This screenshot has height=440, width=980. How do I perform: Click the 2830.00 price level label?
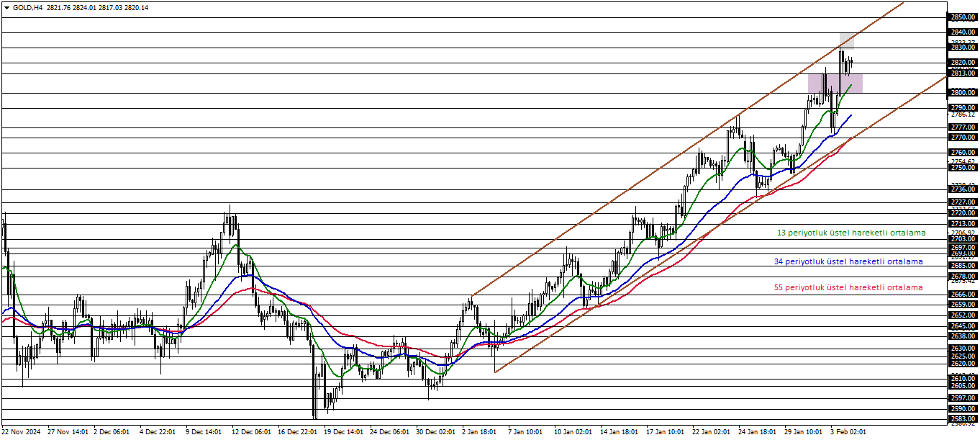pos(963,48)
